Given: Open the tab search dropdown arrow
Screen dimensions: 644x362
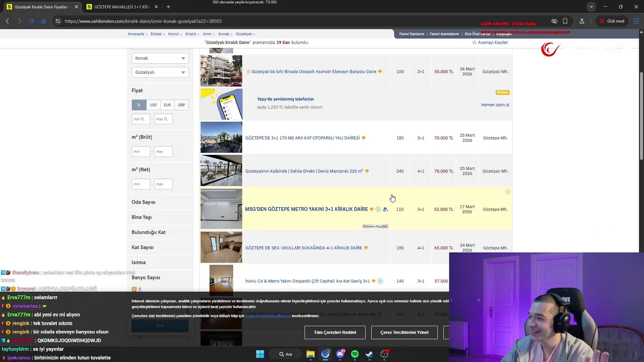Looking at the screenshot, I should (x=591, y=7).
